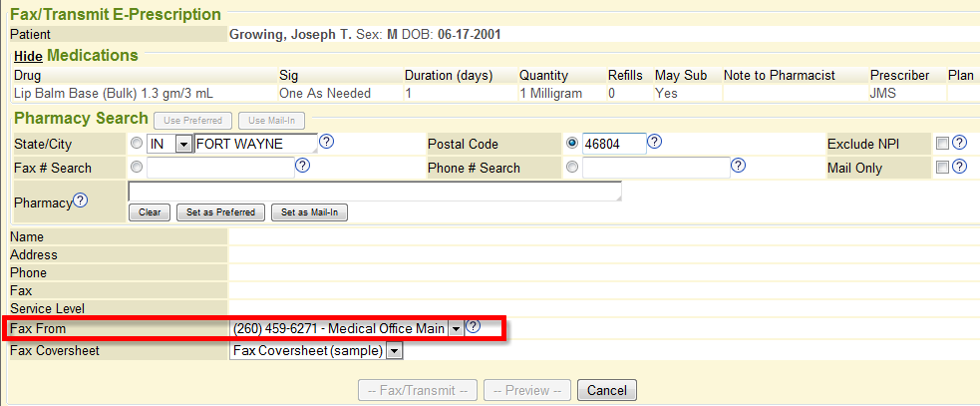Select the State/City search radio button
Screen dimensions: 980x406
pos(137,144)
